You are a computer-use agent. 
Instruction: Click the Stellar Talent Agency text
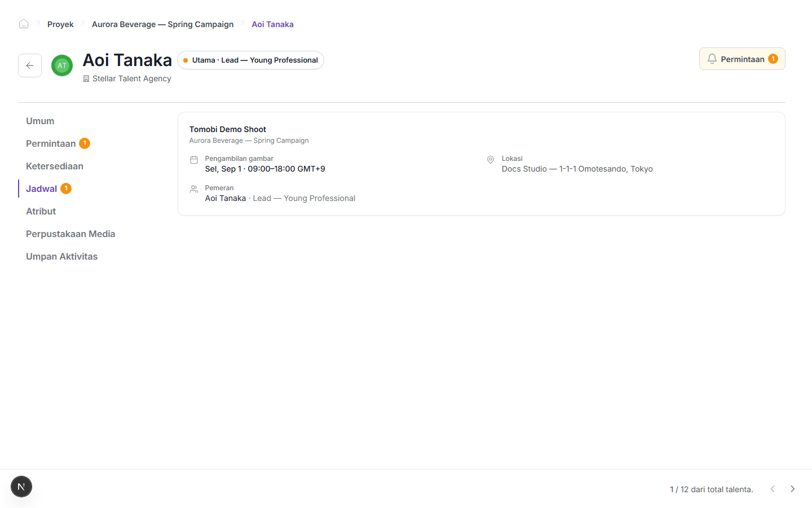132,78
